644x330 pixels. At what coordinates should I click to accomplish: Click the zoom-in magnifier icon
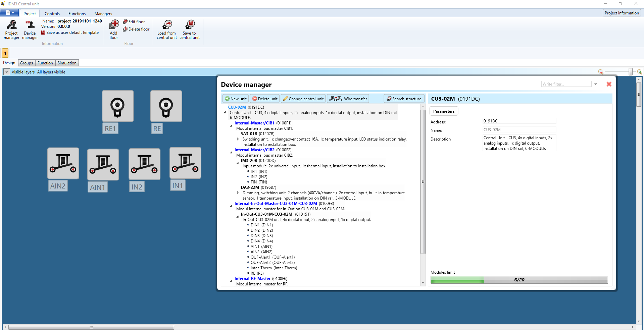click(x=640, y=72)
